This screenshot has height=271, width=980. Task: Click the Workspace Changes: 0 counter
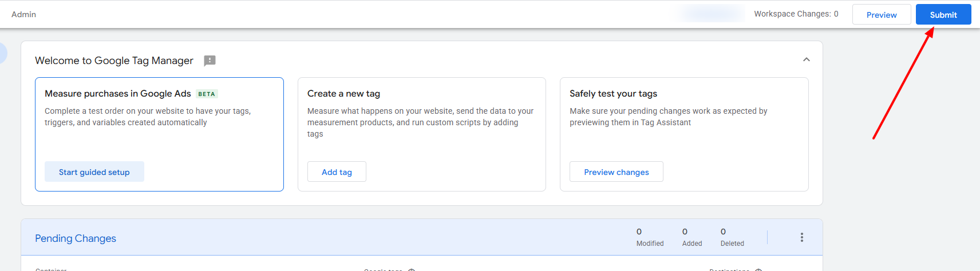796,14
